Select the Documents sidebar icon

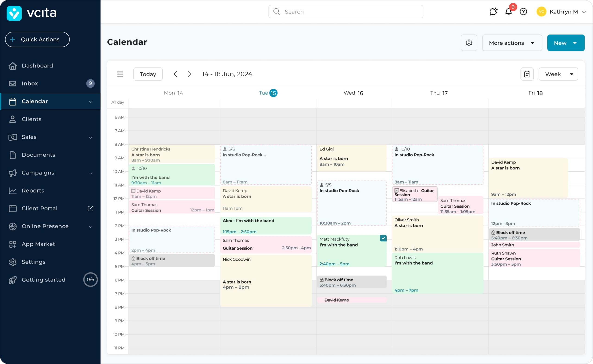[x=13, y=155]
